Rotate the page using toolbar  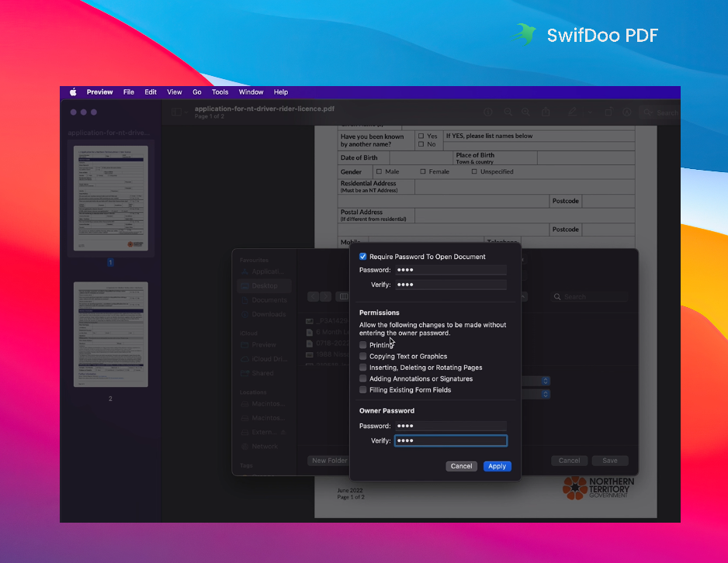[x=608, y=112]
